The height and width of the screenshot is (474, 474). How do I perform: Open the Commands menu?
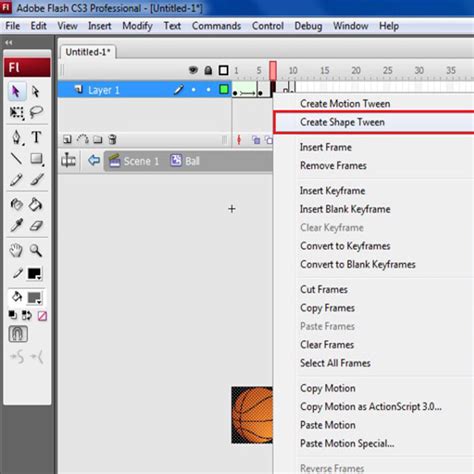[x=216, y=26]
